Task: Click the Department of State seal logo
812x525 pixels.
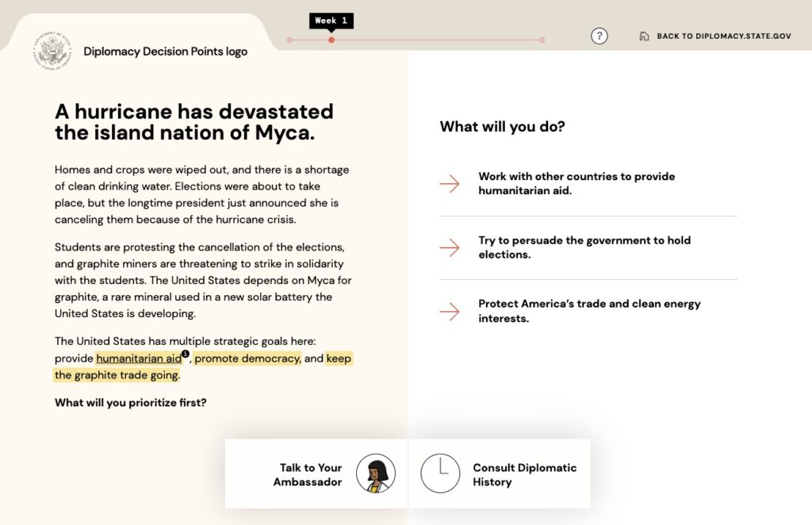Action: [x=52, y=52]
